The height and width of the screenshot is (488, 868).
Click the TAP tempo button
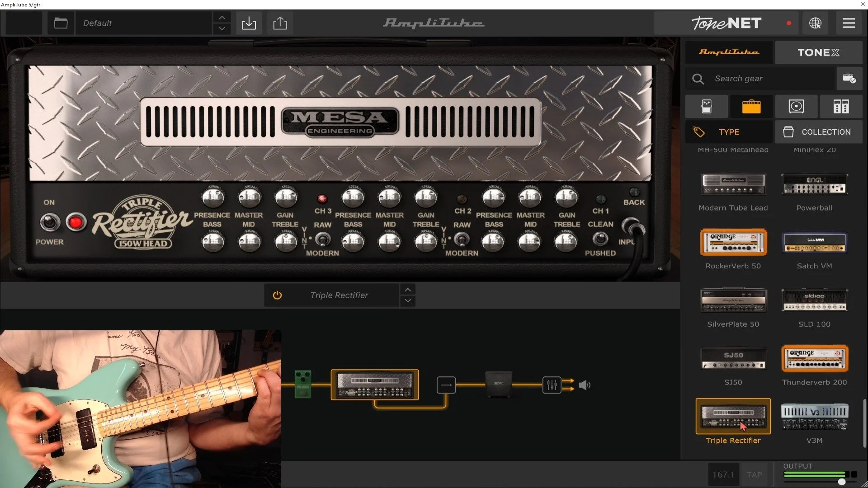(754, 474)
